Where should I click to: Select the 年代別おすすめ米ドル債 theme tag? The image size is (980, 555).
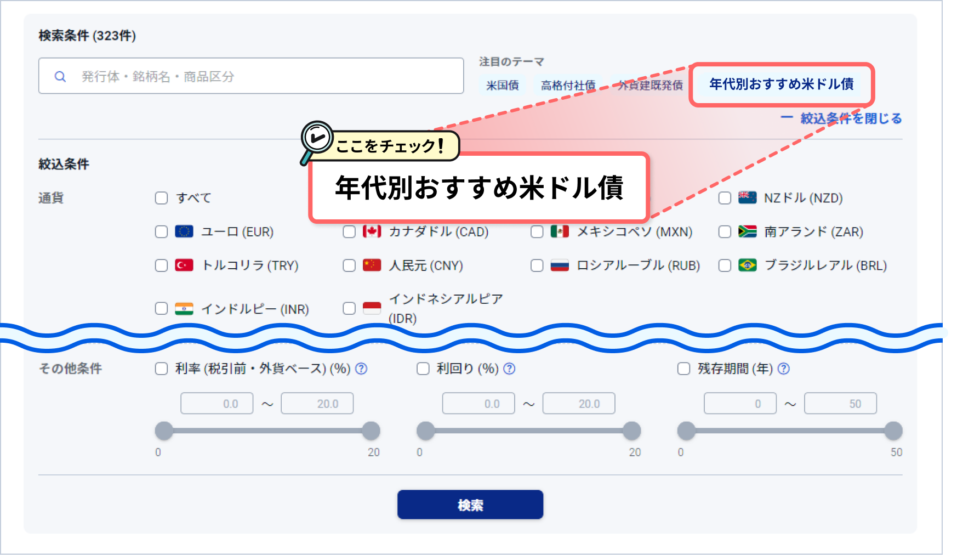pos(781,84)
